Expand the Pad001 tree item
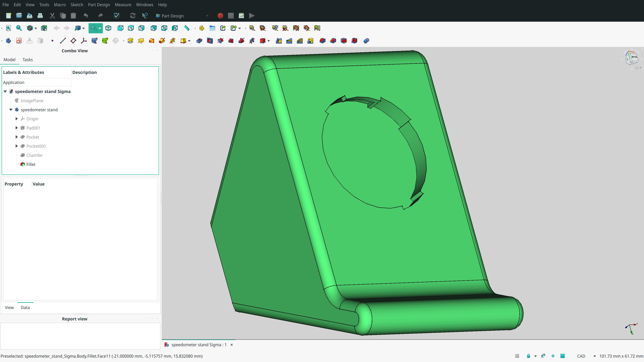 [16, 128]
